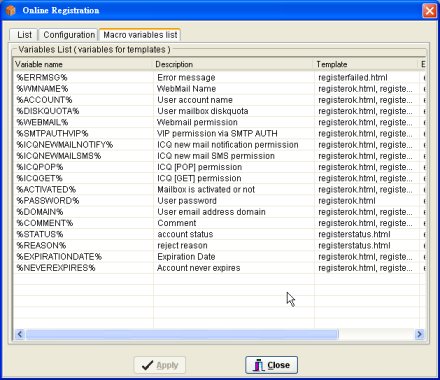Select the %COMMENT% variable
Screen dimensions: 440x380
coord(45,223)
